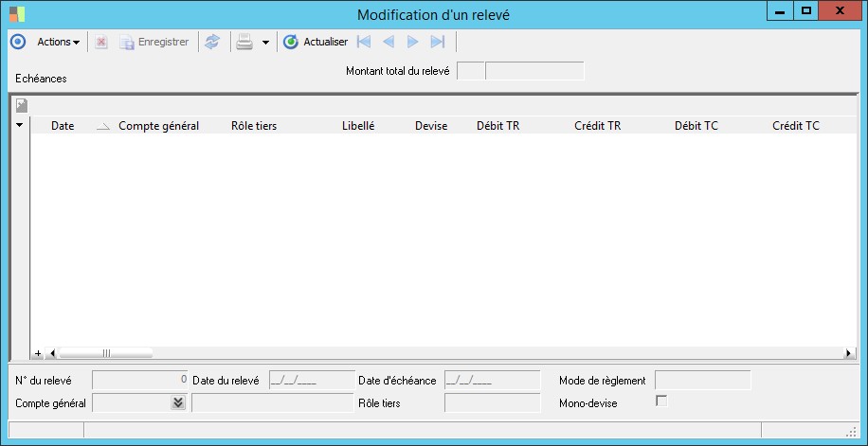868x446 pixels.
Task: Open the grid column selector triangle
Action: (20, 126)
